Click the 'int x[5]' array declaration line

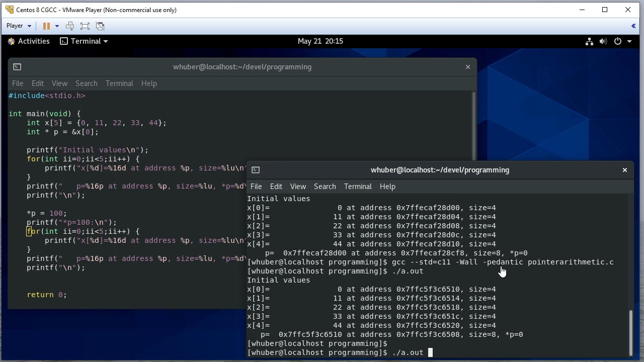[97, 123]
